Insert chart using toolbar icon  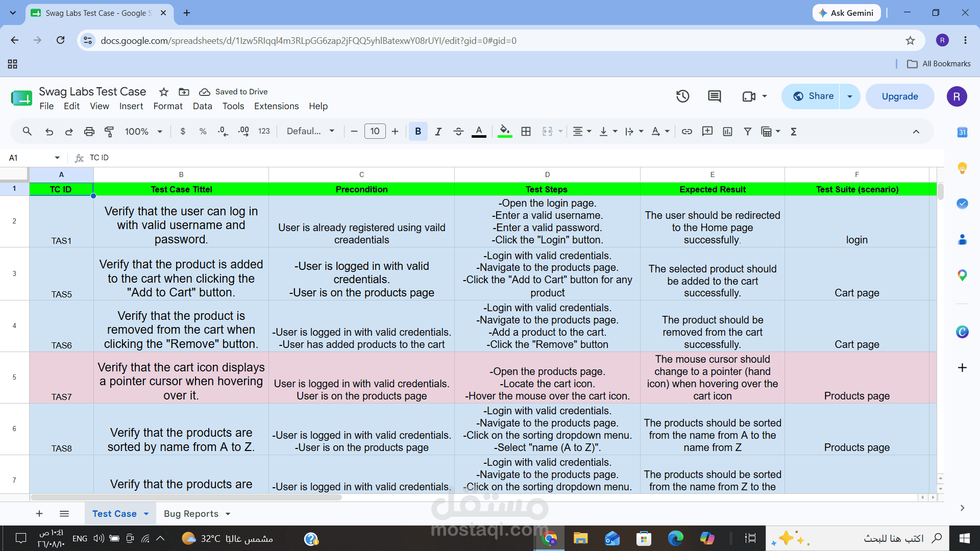coord(727,132)
